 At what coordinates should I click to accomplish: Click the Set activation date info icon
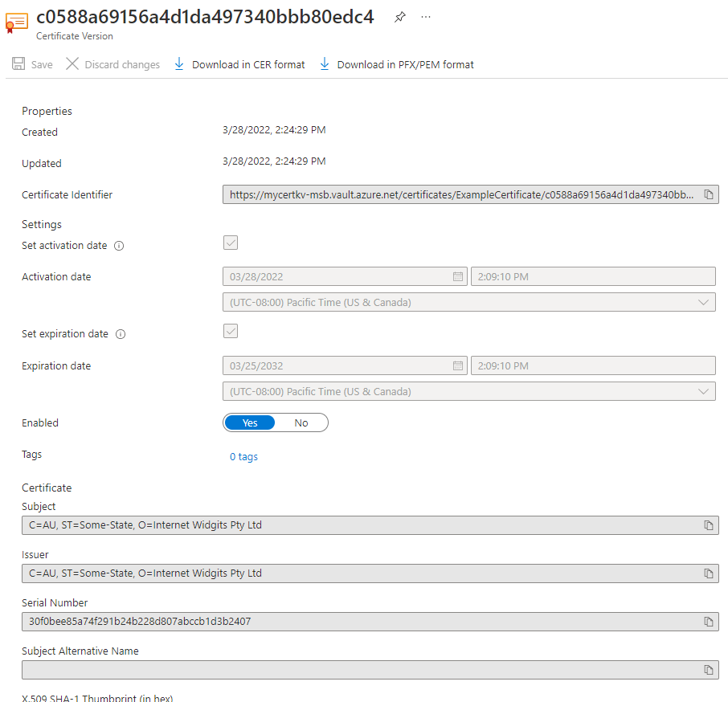[x=119, y=246]
